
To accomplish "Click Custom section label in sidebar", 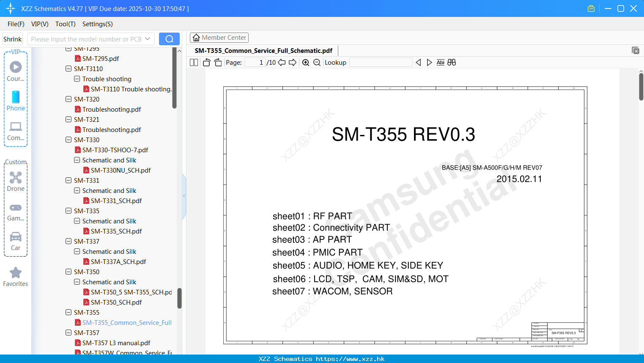I will pos(16,162).
